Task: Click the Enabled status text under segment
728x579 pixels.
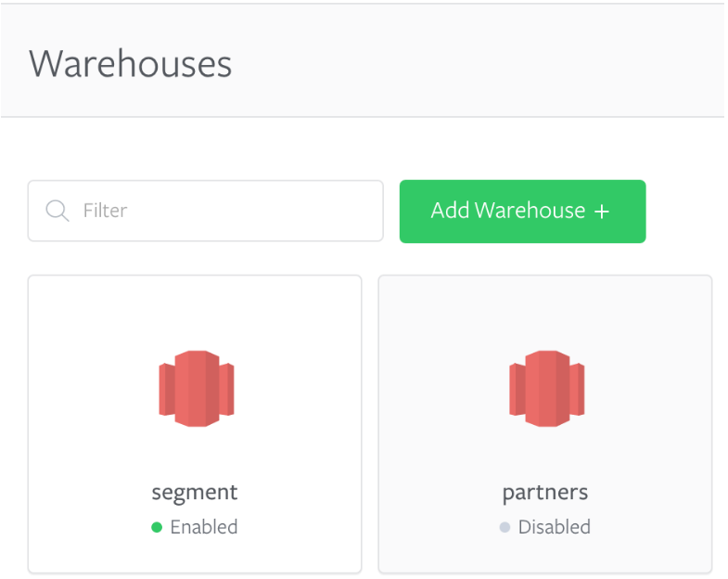Action: click(204, 527)
